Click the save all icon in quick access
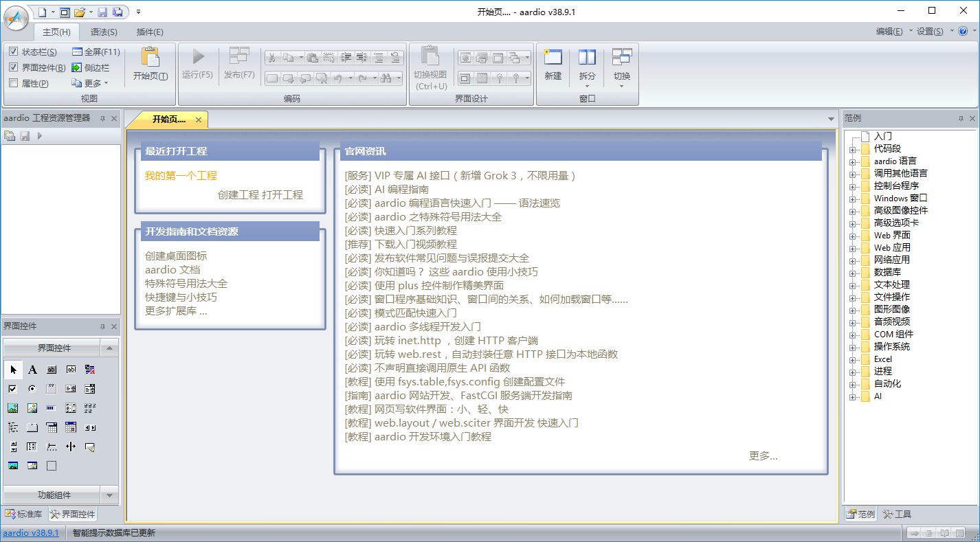This screenshot has height=542, width=980. pos(118,12)
